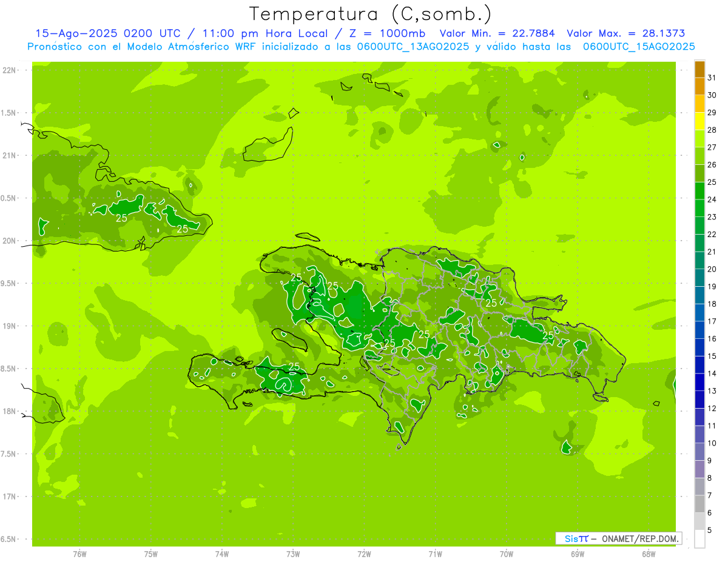Click the purple colorbar segment between 9 and 10
Screen dimensions: 728x562
point(699,452)
